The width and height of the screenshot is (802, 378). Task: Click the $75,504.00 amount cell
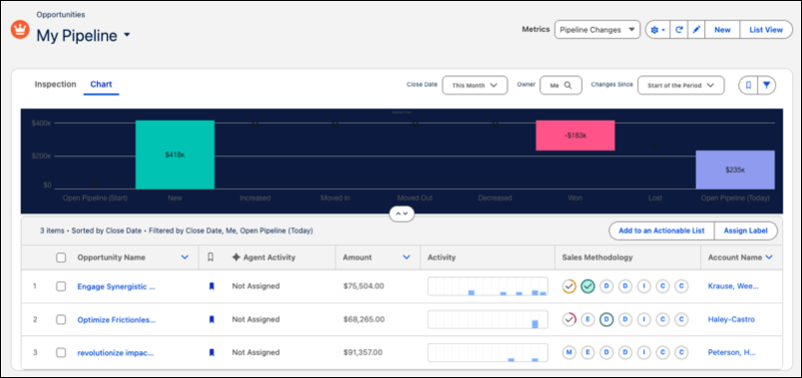point(364,286)
